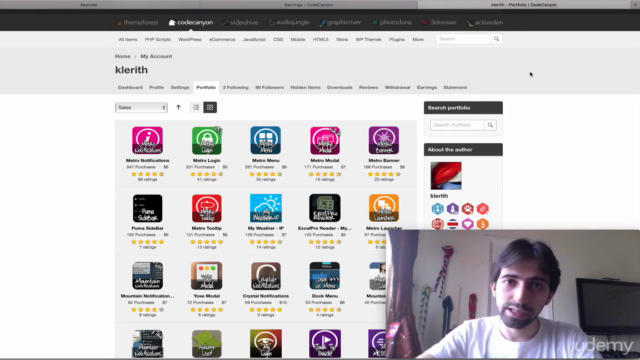Open the Dock Menu item icon
Image resolution: width=640 pixels, height=360 pixels.
[x=324, y=276]
